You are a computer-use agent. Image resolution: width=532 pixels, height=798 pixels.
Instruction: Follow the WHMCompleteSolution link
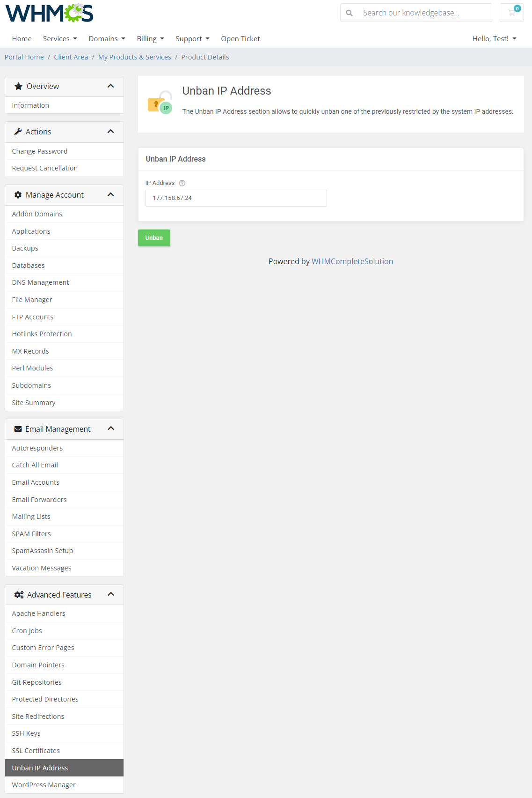coord(352,261)
